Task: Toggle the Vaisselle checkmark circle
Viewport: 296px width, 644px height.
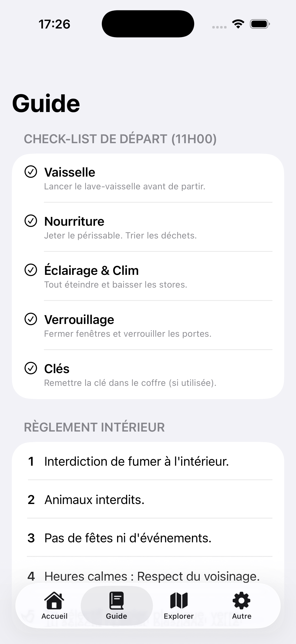Action: 31,172
